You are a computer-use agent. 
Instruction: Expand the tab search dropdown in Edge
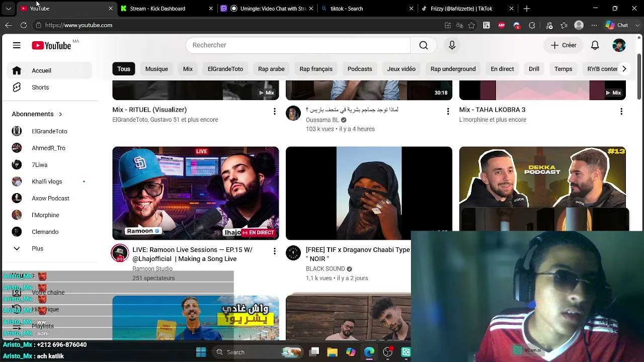[x=8, y=9]
